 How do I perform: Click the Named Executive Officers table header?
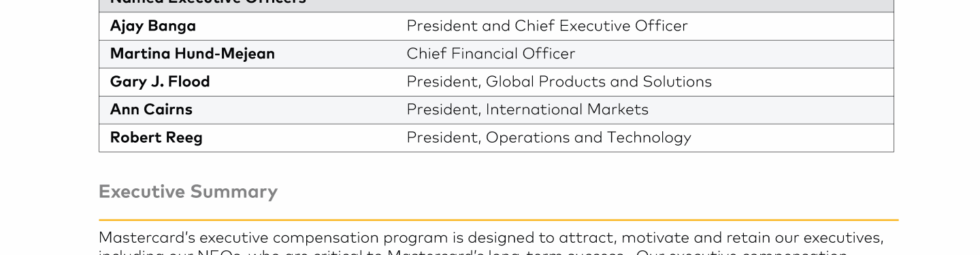click(x=208, y=2)
